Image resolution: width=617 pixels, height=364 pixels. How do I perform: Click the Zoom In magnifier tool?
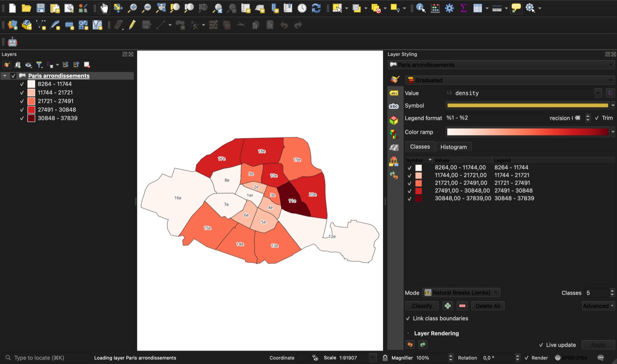pos(132,8)
